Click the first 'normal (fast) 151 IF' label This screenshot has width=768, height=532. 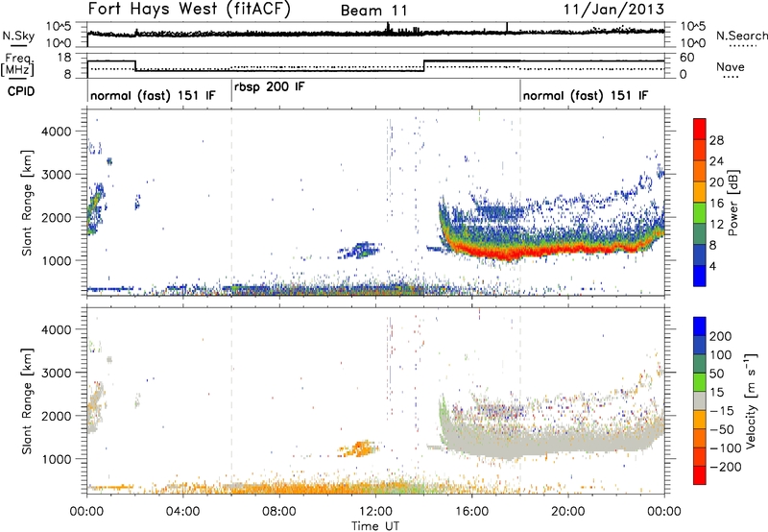click(153, 95)
